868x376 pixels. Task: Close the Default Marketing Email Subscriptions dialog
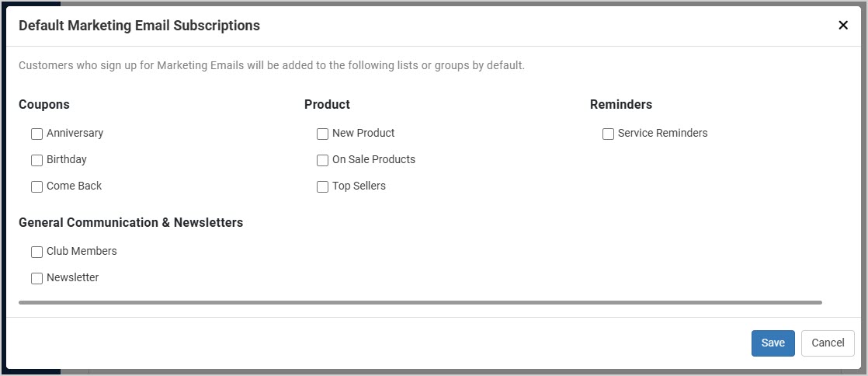tap(842, 25)
